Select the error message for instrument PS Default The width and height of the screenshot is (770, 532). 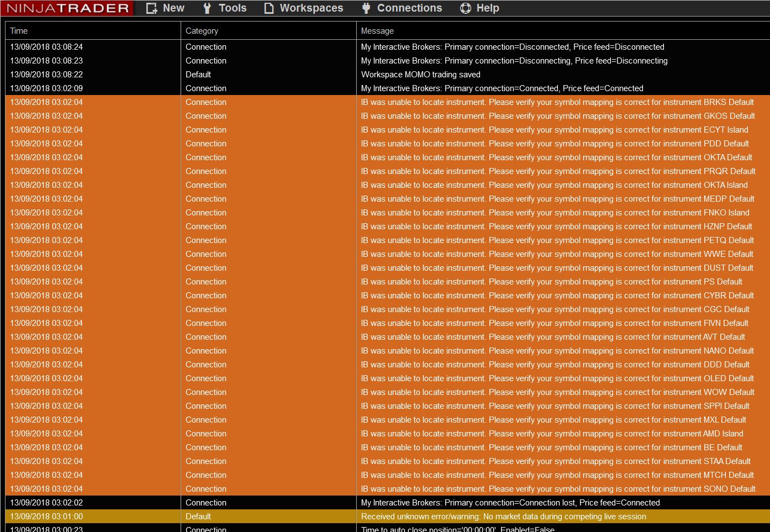coord(552,282)
